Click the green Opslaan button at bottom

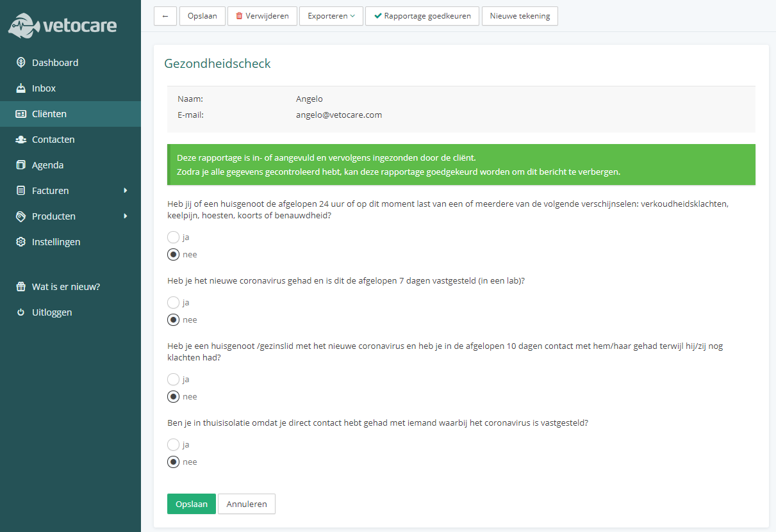pos(192,504)
